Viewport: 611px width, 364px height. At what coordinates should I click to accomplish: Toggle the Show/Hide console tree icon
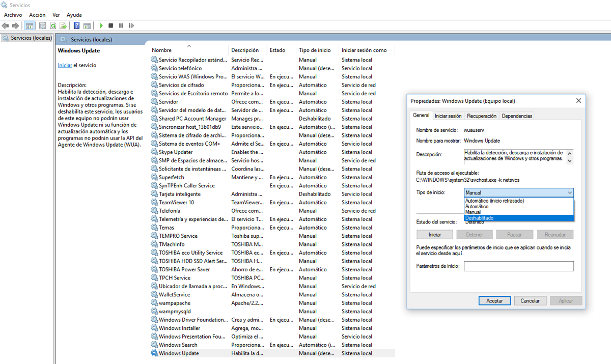(30, 25)
